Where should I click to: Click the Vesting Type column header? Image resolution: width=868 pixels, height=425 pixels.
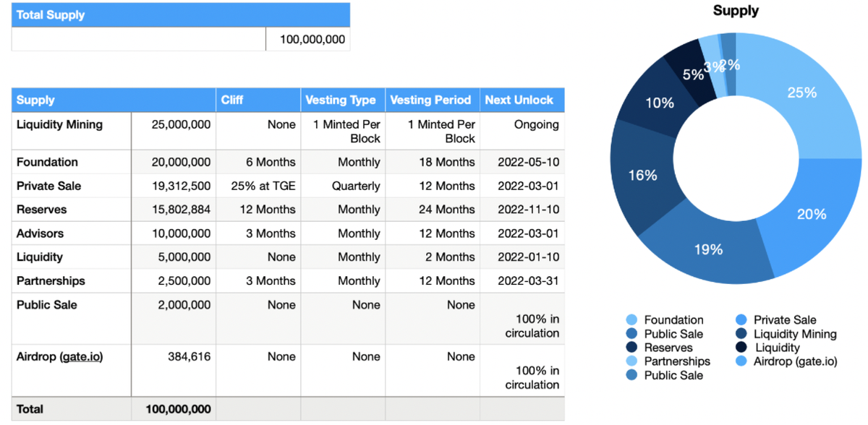[342, 100]
